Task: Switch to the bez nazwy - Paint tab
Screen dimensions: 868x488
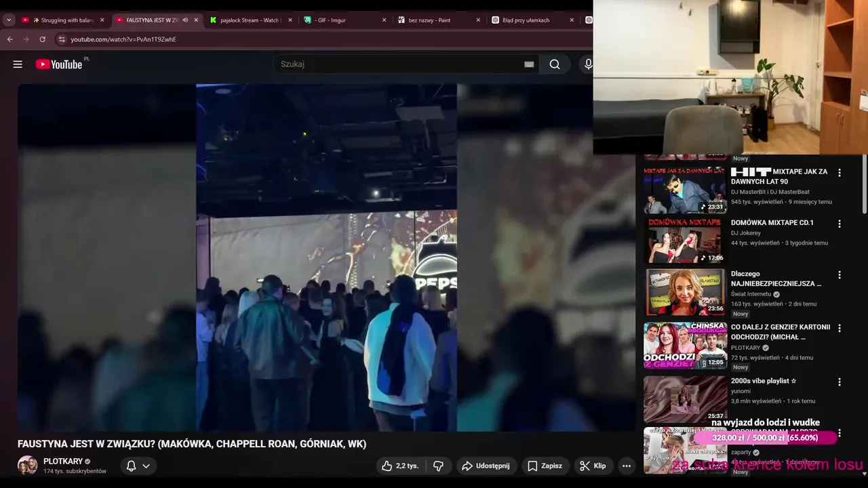Action: point(437,20)
